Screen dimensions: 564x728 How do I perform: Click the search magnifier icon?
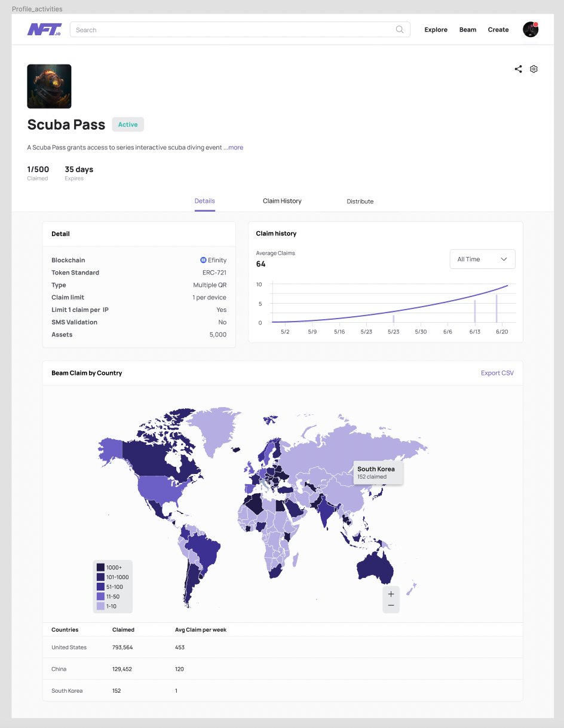[400, 29]
